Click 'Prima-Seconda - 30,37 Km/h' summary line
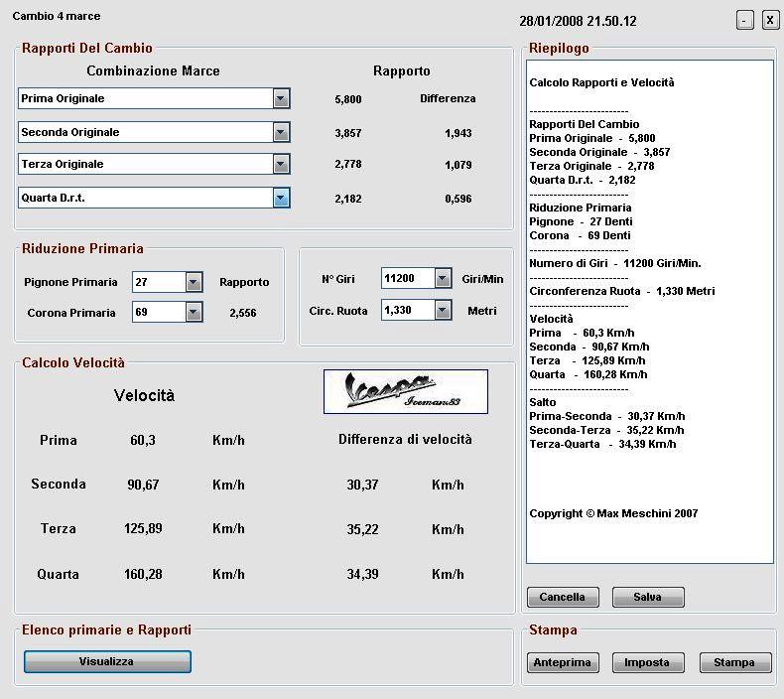Screen dimensions: 784x699 click(607, 416)
